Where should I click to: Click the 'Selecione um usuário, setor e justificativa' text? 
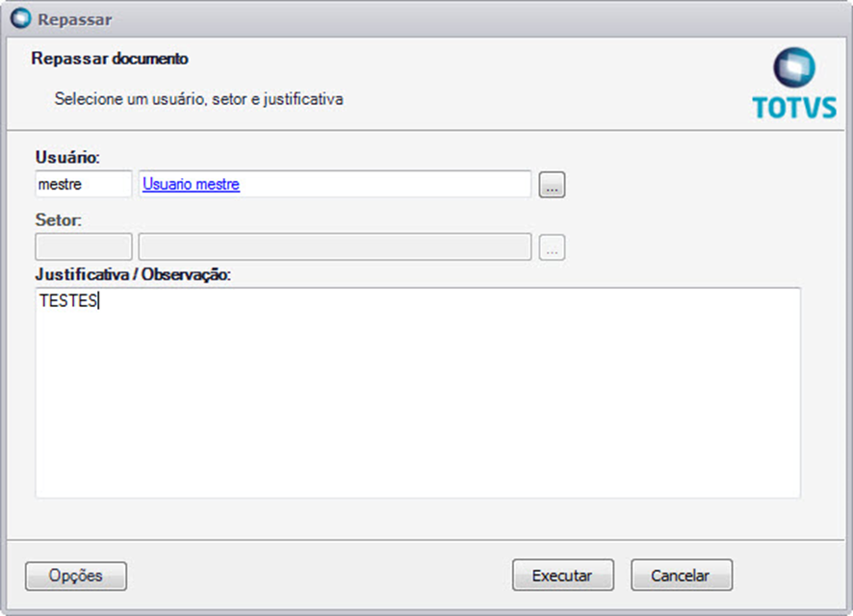pyautogui.click(x=198, y=98)
